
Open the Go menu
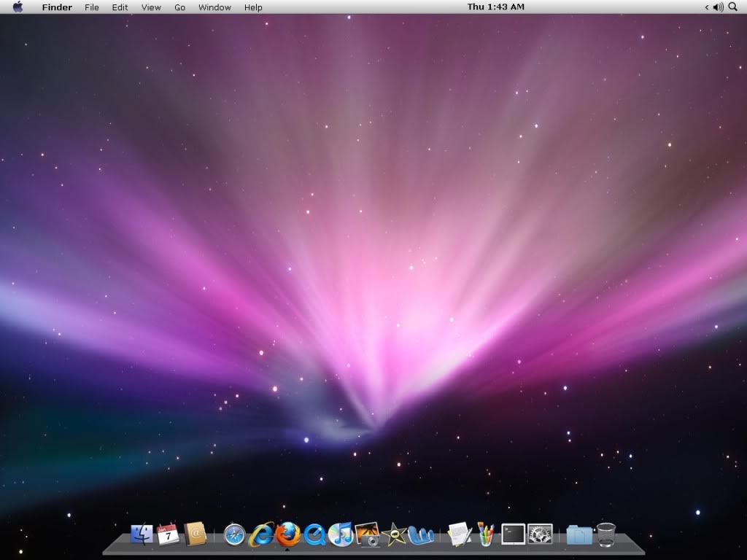[179, 7]
